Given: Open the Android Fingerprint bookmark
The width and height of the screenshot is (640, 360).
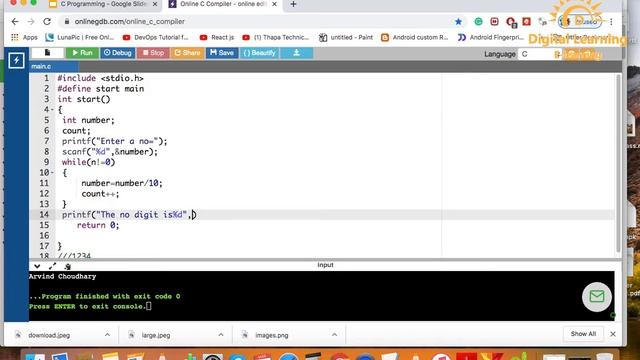Looking at the screenshot, I should (491, 37).
